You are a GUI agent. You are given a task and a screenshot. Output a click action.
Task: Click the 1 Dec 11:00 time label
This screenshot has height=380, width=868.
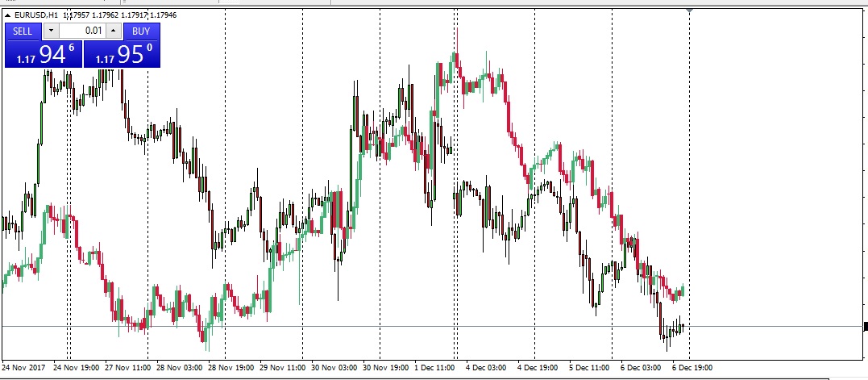coord(436,368)
